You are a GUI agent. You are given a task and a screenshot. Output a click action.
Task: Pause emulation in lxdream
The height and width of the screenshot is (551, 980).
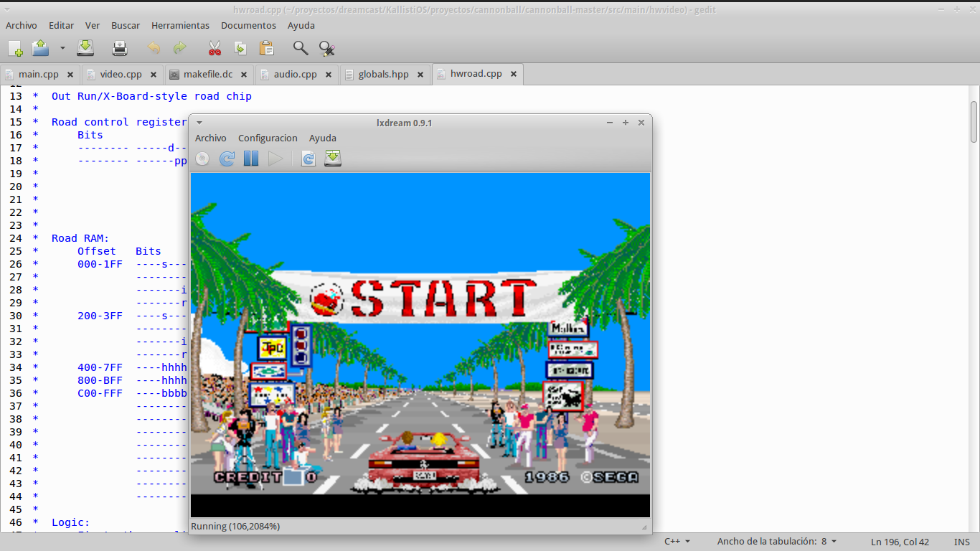click(x=251, y=159)
